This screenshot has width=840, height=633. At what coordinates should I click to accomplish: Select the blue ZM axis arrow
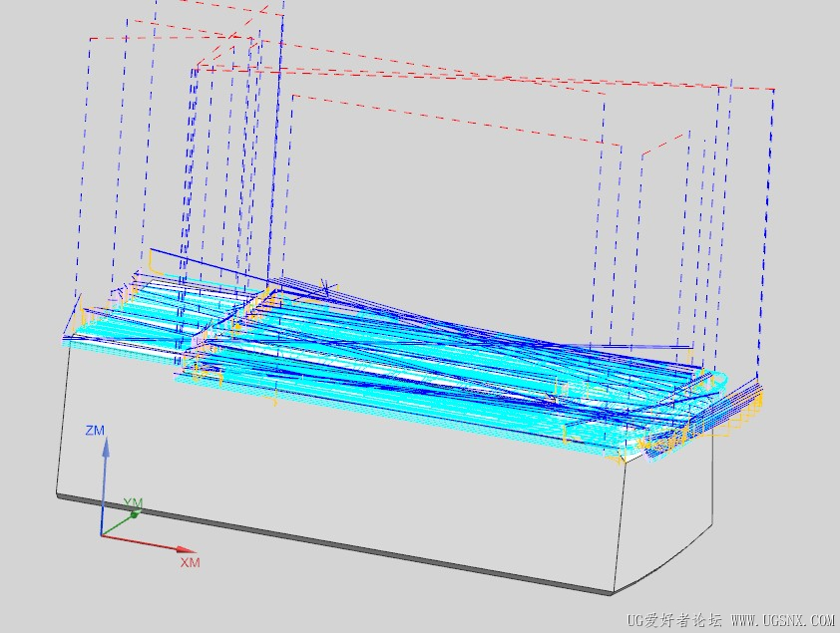104,485
